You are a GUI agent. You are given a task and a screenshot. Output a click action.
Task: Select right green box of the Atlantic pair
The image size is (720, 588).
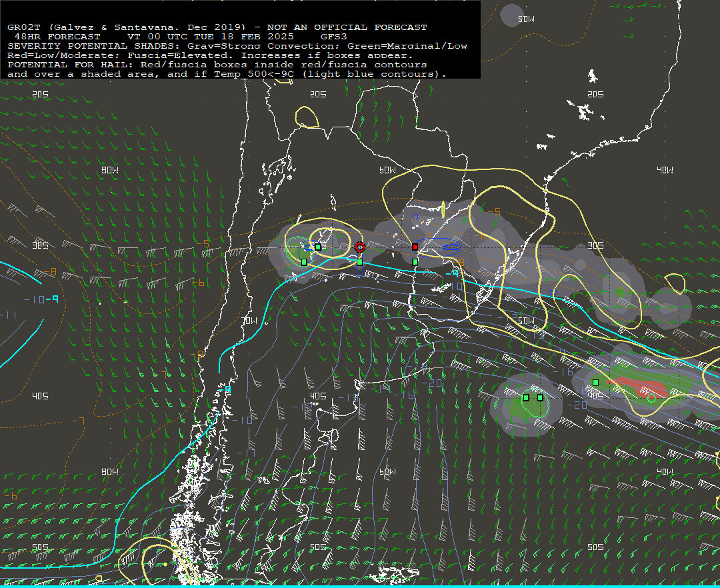[x=540, y=397]
